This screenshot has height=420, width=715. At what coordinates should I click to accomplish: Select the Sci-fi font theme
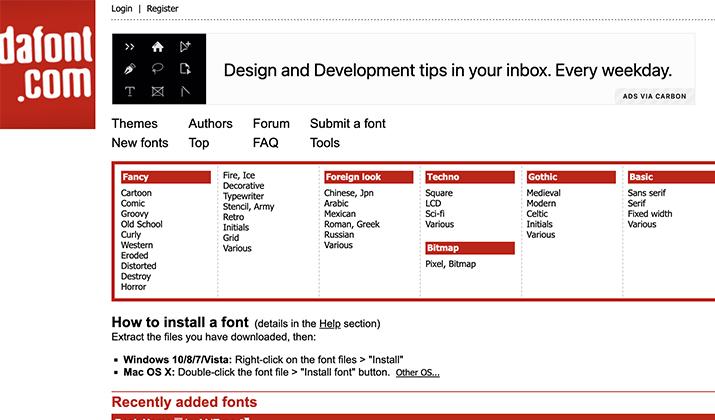(x=435, y=214)
